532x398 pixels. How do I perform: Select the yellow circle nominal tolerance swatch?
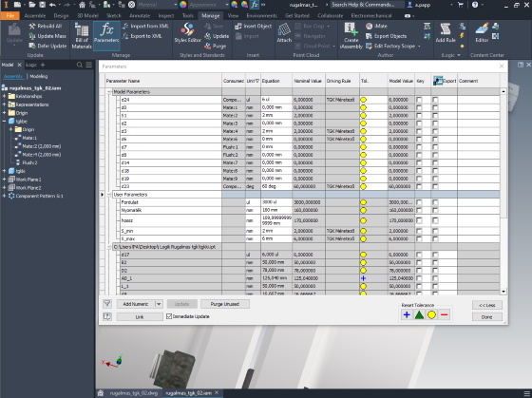click(431, 314)
